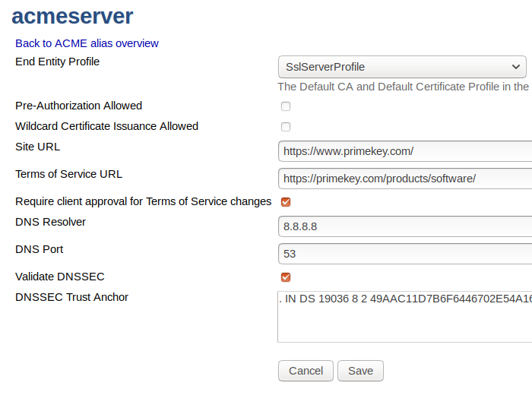Click the 'DNSSEC Trust Anchor' label text
Image resolution: width=532 pixels, height=408 pixels.
71,297
